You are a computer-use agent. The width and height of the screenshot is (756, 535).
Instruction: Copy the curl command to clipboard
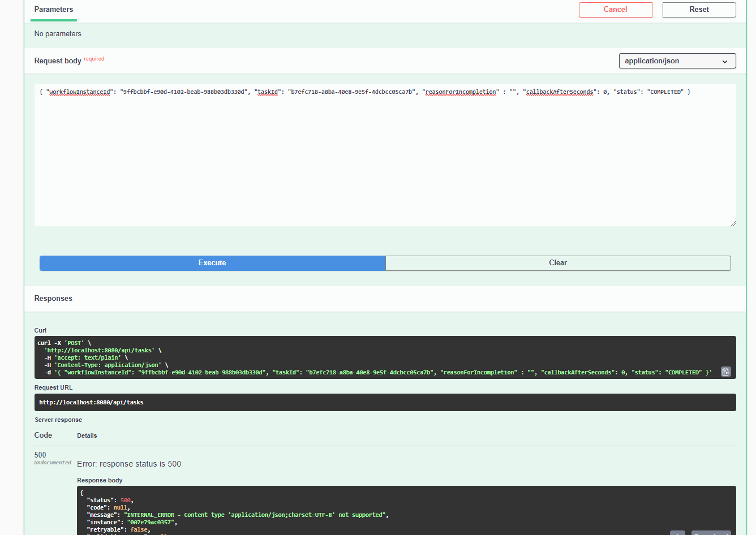[726, 372]
